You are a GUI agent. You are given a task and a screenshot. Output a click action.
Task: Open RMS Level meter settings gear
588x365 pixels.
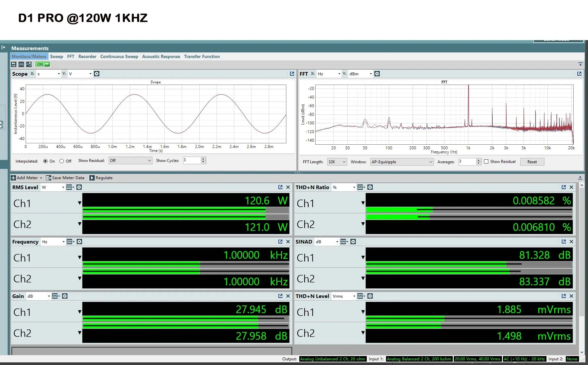79,187
